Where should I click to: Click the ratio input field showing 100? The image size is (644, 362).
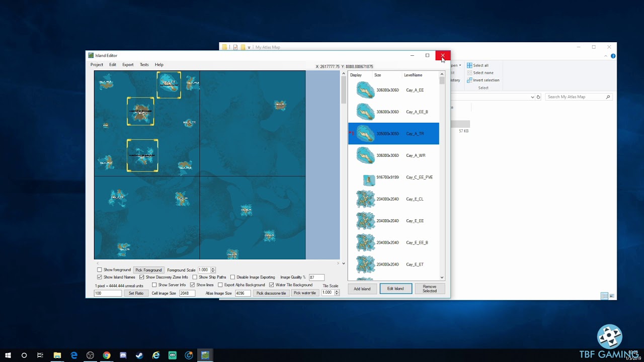pyautogui.click(x=108, y=293)
